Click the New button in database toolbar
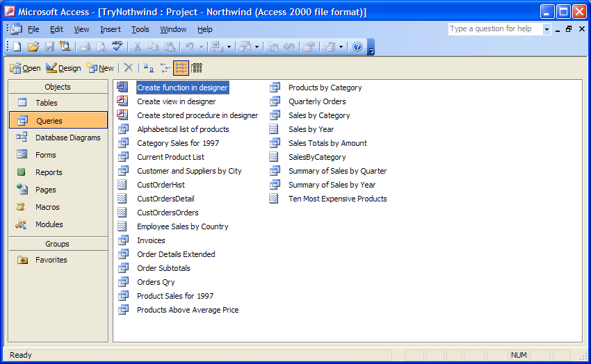Image resolution: width=591 pixels, height=364 pixels. click(100, 68)
